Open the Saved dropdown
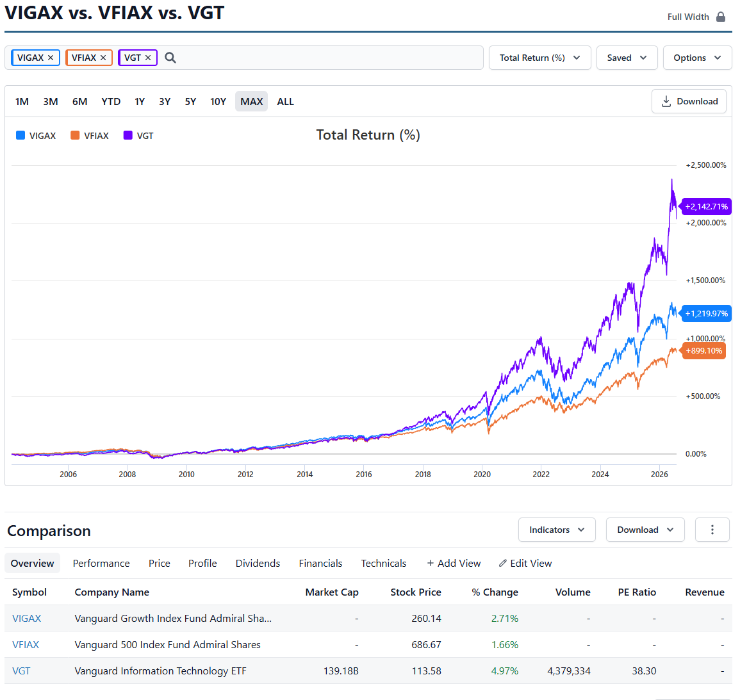Image resolution: width=740 pixels, height=700 pixels. (627, 58)
